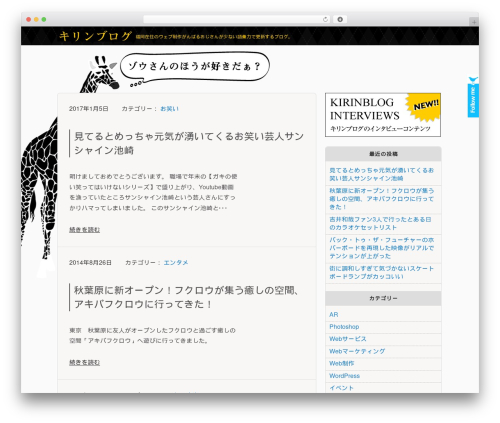Select the WordPress category
Screen dimensions: 500x423
tap(344, 376)
